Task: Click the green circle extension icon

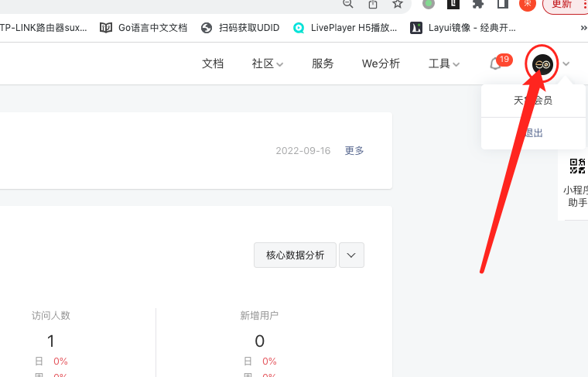Action: (x=428, y=4)
